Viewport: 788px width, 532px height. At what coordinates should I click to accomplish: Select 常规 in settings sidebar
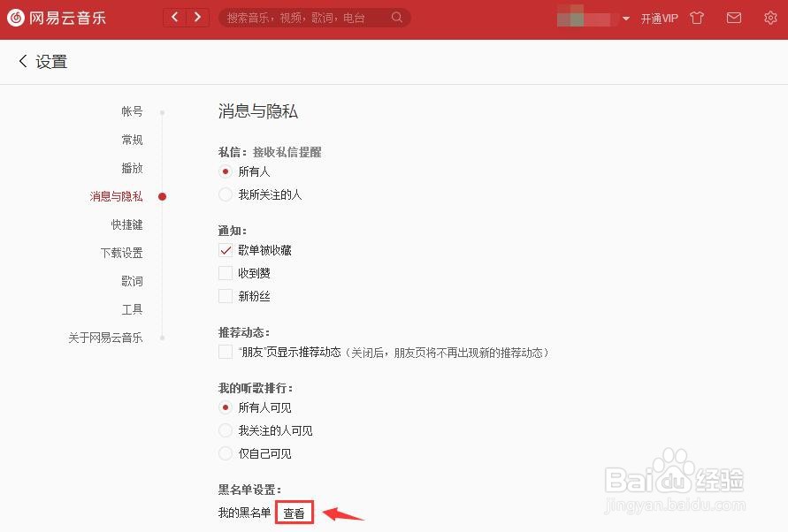(132, 139)
